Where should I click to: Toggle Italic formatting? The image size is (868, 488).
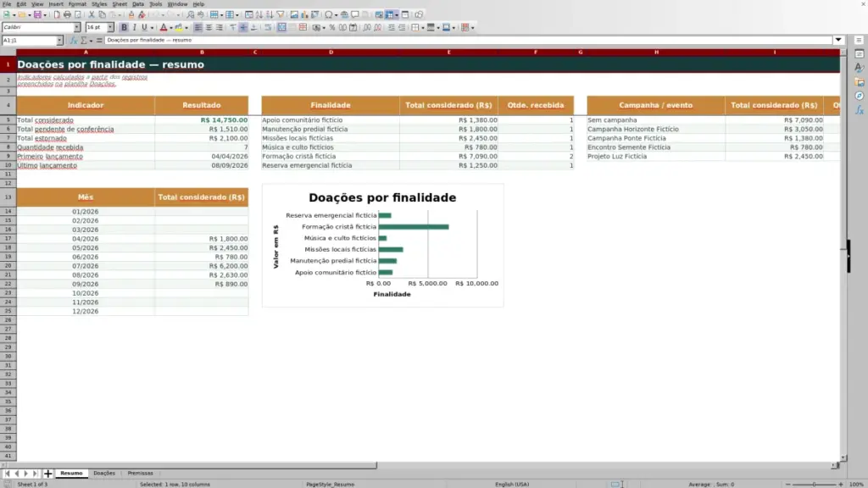coord(135,27)
